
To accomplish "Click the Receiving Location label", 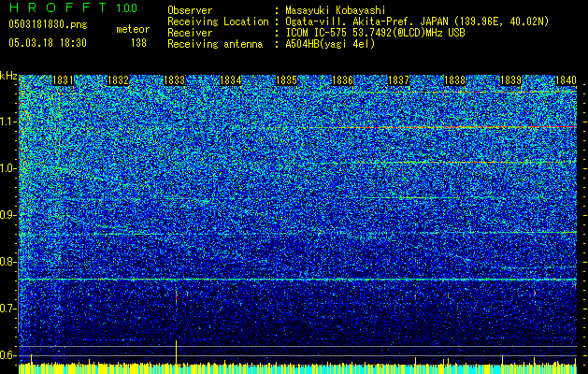I will [218, 22].
